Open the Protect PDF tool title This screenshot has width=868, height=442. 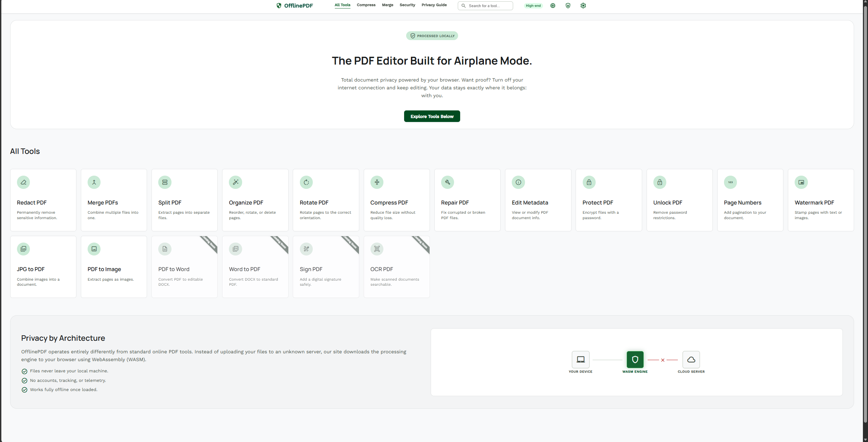(x=598, y=202)
